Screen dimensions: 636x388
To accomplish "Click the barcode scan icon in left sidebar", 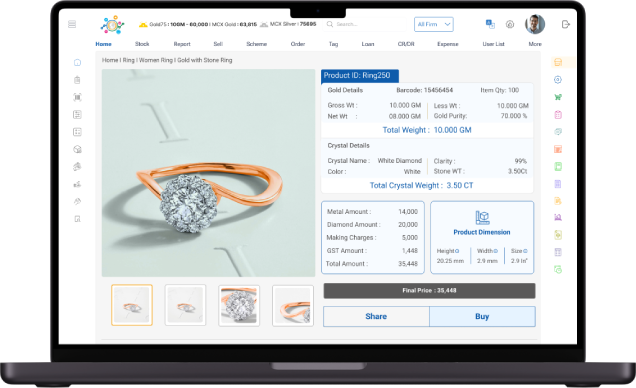I will point(77,97).
